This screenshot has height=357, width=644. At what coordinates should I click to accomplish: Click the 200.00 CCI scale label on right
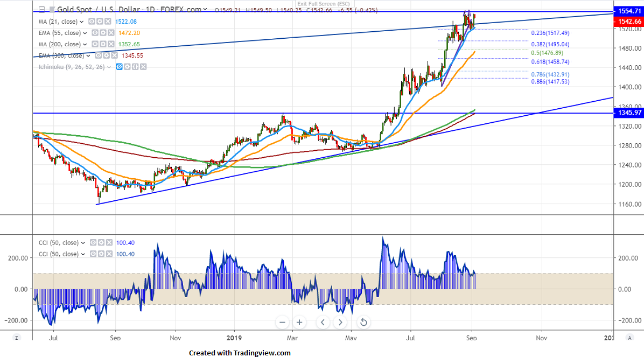(628, 258)
